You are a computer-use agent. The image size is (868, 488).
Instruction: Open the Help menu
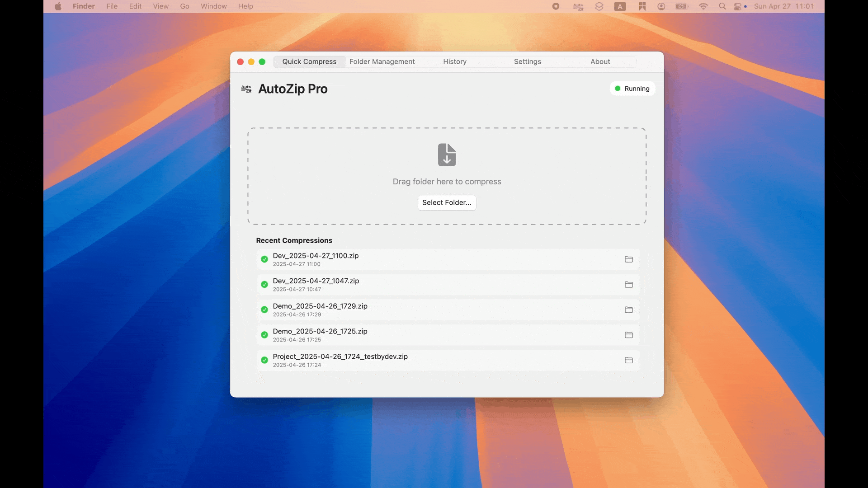pyautogui.click(x=245, y=6)
